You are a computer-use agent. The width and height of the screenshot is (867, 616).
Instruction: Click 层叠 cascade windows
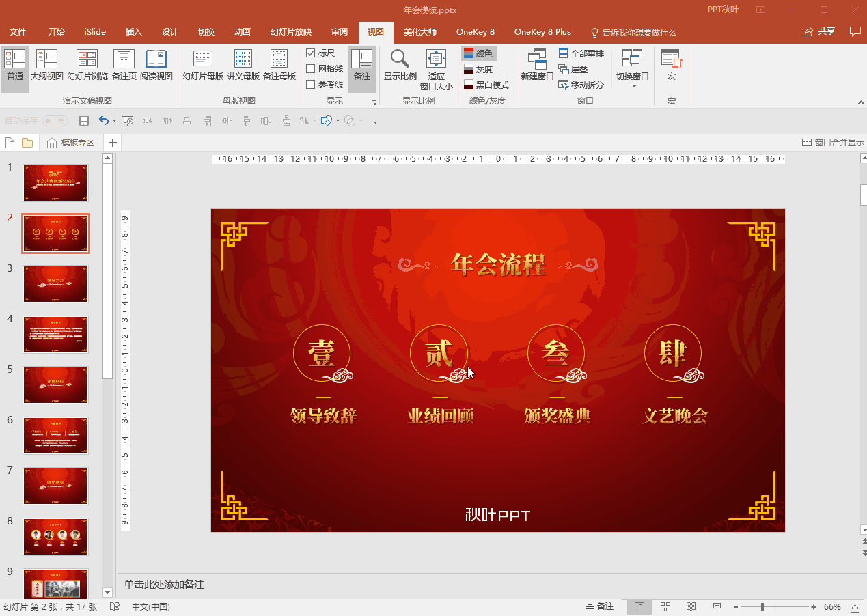[x=573, y=69]
